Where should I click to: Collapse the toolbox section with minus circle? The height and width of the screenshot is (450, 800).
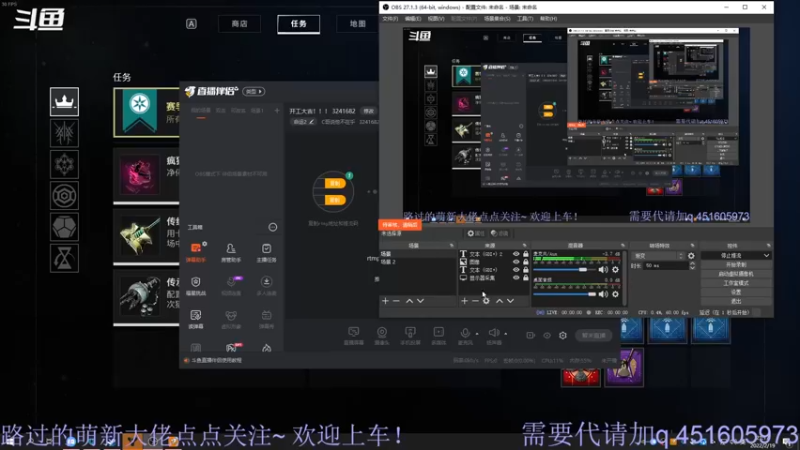click(x=273, y=227)
